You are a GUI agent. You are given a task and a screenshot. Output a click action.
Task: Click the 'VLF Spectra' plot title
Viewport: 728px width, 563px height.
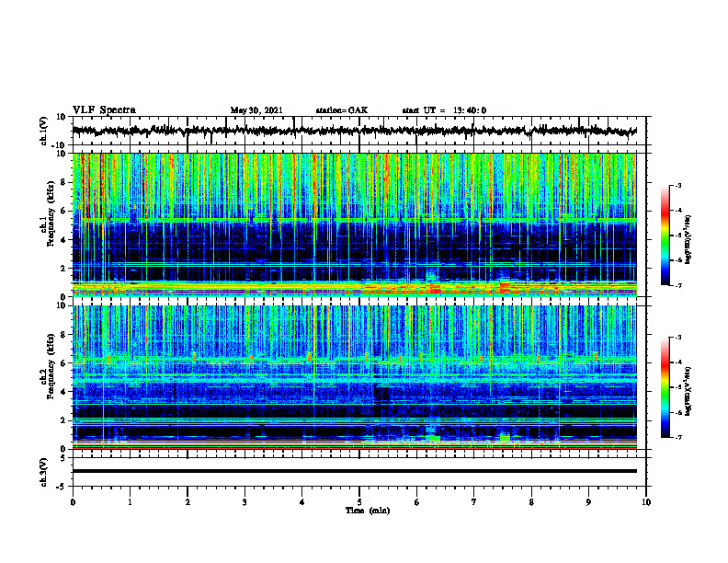pyautogui.click(x=104, y=110)
